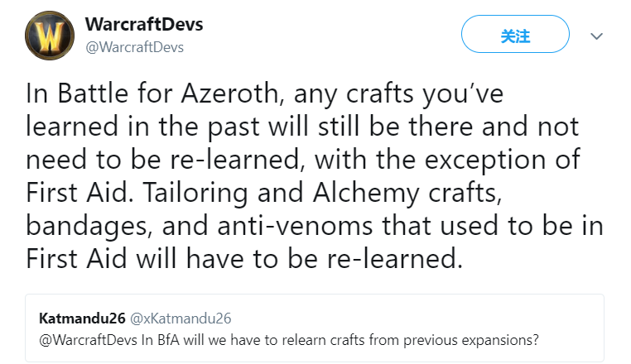Click the WarcraftDevs bold display name
The image size is (631, 364).
click(x=144, y=24)
